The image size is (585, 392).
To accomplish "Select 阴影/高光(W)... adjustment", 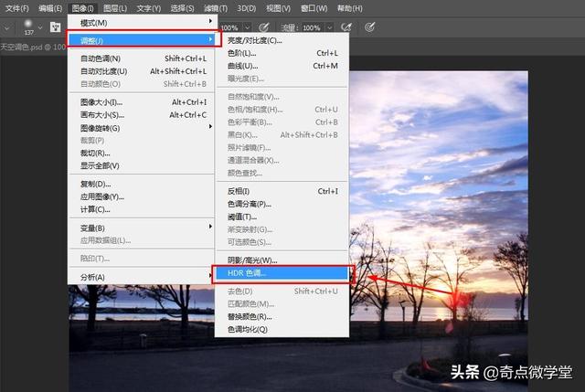I will tap(282, 260).
